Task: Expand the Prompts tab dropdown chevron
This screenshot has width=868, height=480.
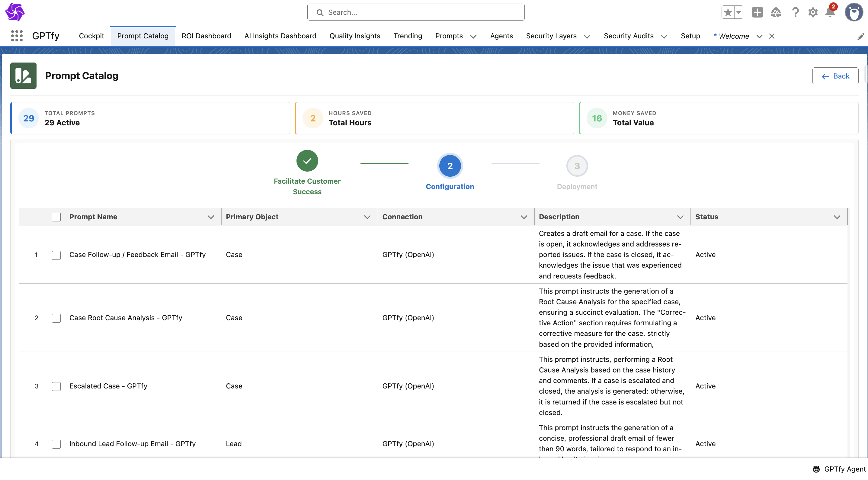Action: point(473,37)
